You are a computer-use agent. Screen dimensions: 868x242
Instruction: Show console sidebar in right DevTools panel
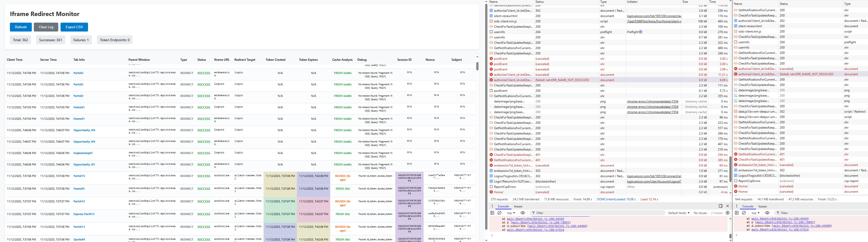(x=736, y=213)
